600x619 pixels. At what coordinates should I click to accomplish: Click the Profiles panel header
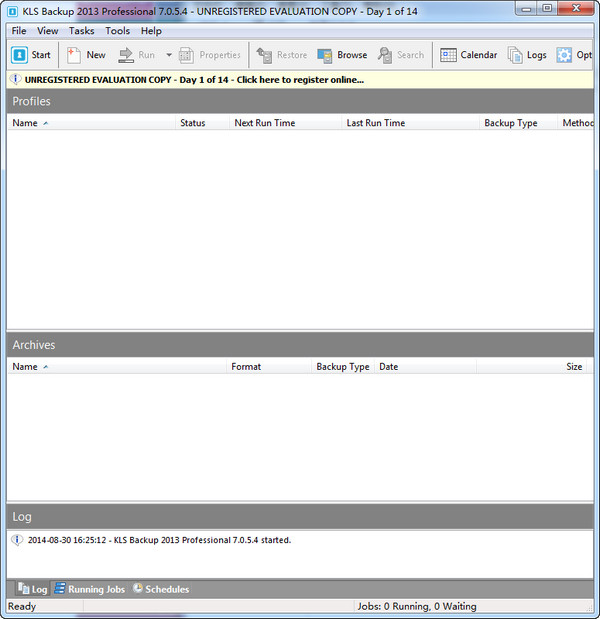pos(300,101)
